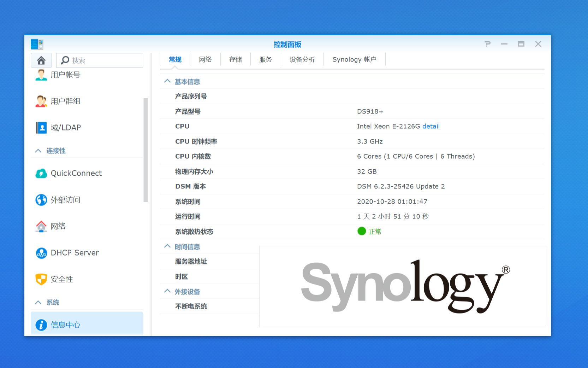This screenshot has width=588, height=368.
Task: Click the 安全性 security shield icon
Action: pos(41,279)
